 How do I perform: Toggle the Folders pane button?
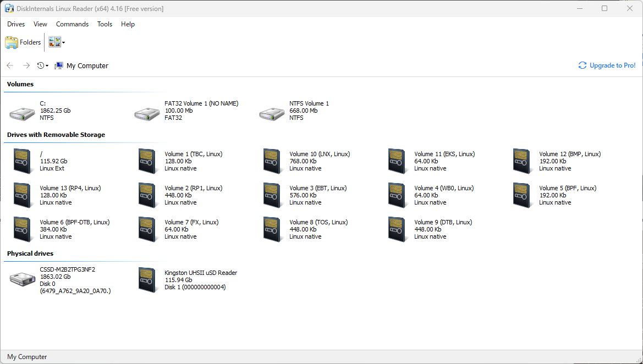point(23,42)
